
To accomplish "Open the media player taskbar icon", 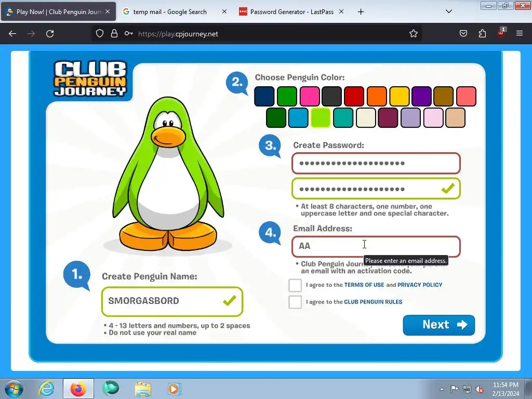I will pyautogui.click(x=175, y=389).
